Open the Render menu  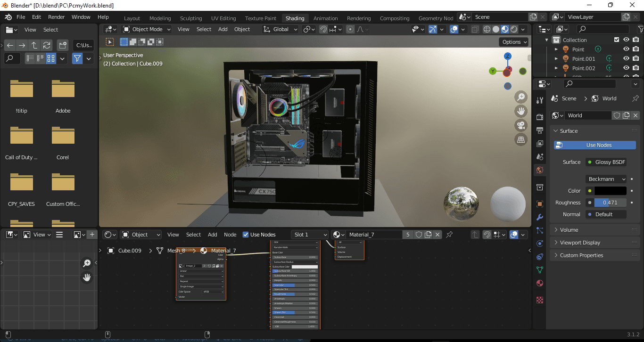(x=56, y=17)
